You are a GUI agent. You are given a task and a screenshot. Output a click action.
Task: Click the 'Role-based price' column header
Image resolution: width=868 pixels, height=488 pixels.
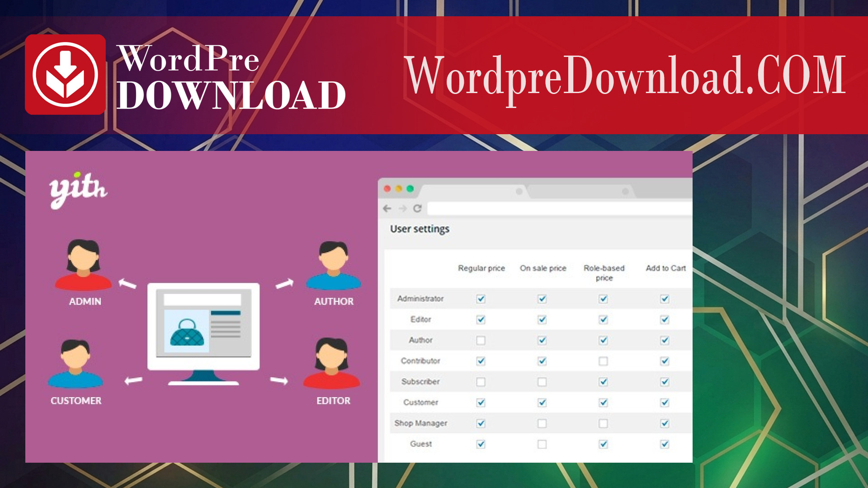click(x=604, y=273)
